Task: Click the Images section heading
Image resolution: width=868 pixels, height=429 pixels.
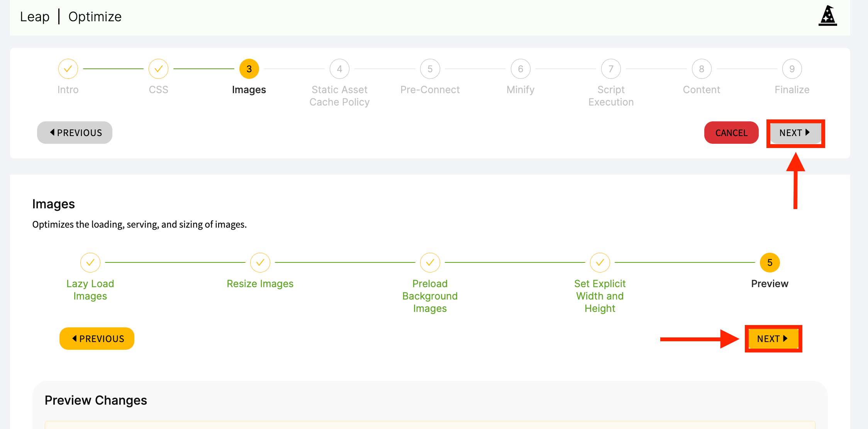Action: pyautogui.click(x=54, y=204)
